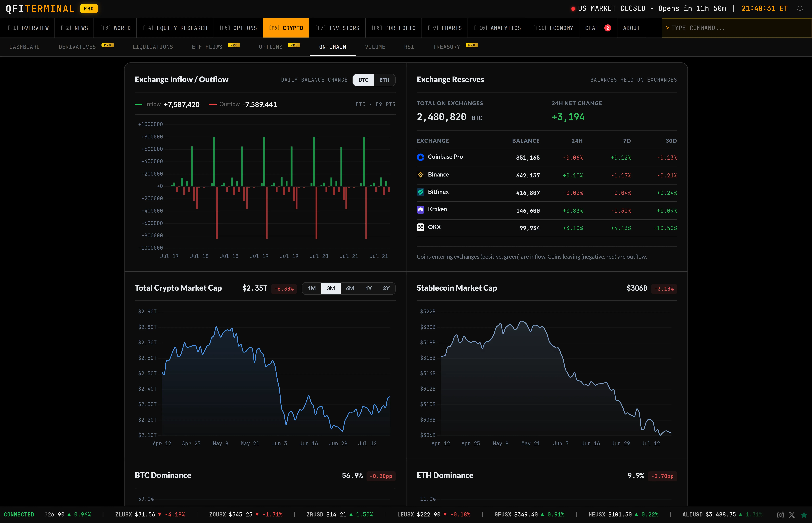
Task: Click the Binance logo icon
Action: tap(420, 175)
